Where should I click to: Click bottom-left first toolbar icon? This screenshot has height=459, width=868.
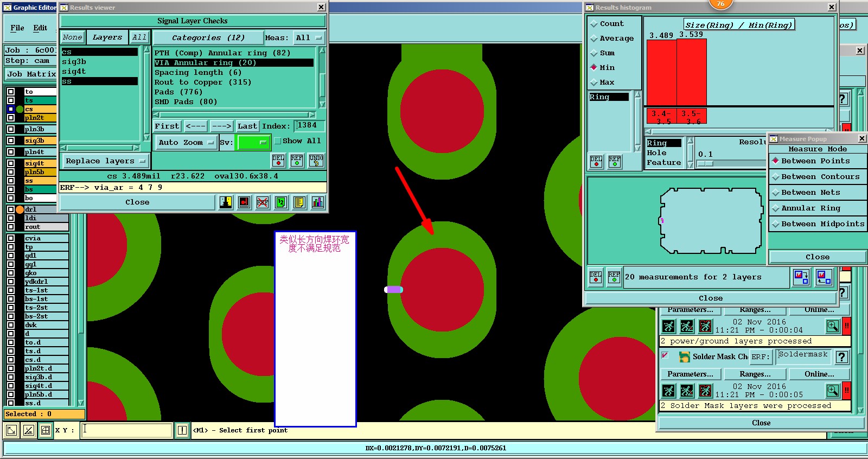coord(11,431)
